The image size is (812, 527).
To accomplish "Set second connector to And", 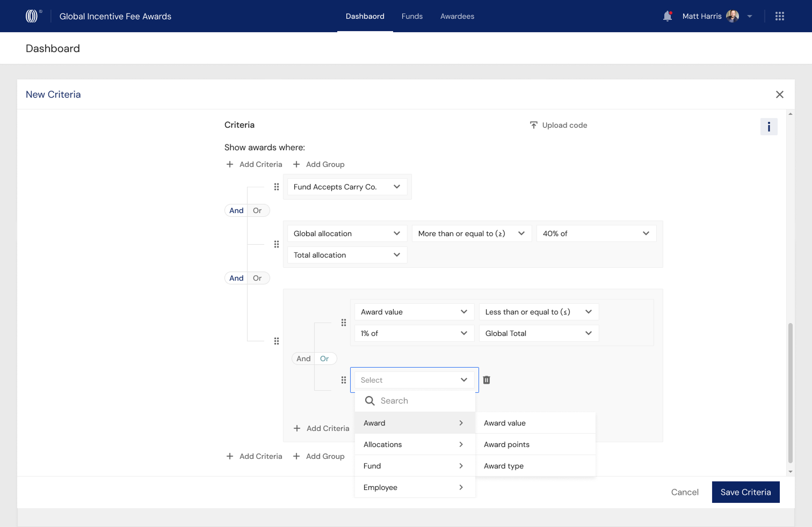I will coord(236,278).
